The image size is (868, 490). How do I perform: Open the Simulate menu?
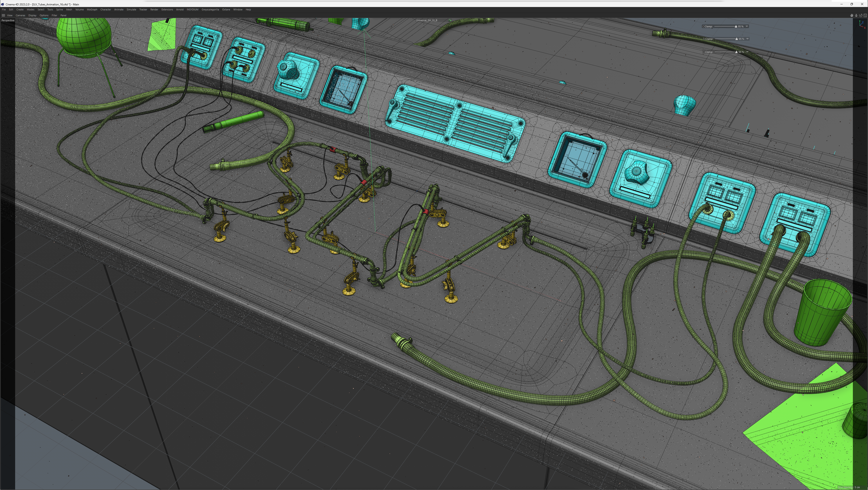coord(131,9)
